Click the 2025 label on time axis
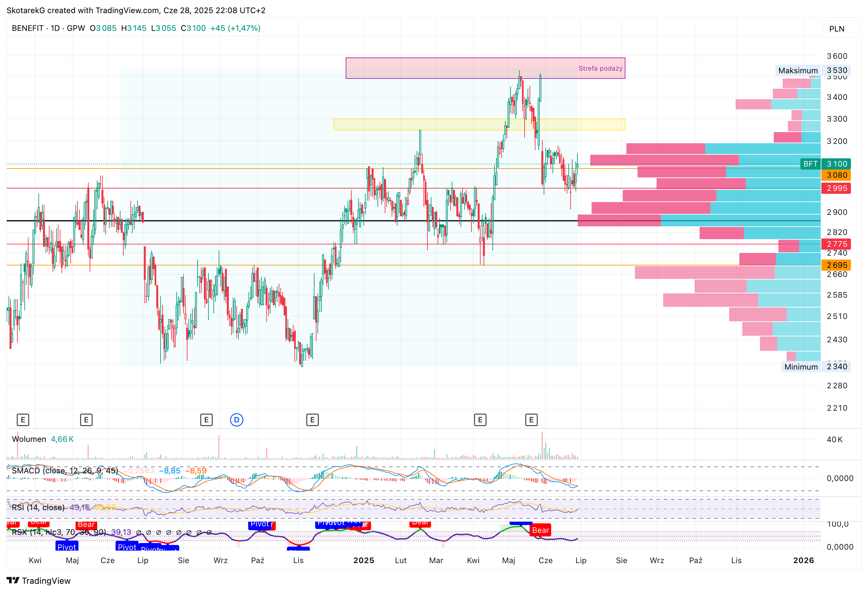868x592 pixels. click(x=364, y=560)
